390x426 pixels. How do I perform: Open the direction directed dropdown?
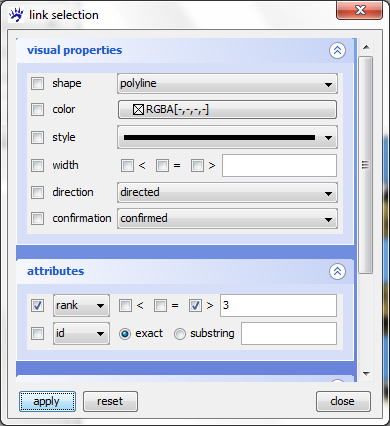pos(227,192)
